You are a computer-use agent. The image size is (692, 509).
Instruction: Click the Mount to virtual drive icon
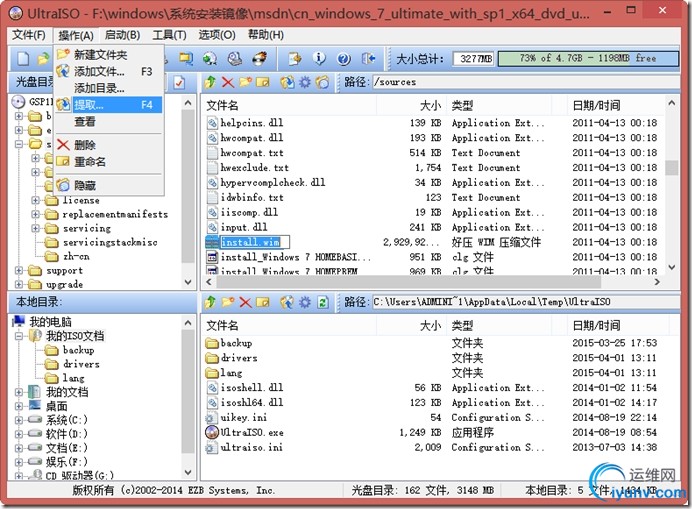coord(234,58)
